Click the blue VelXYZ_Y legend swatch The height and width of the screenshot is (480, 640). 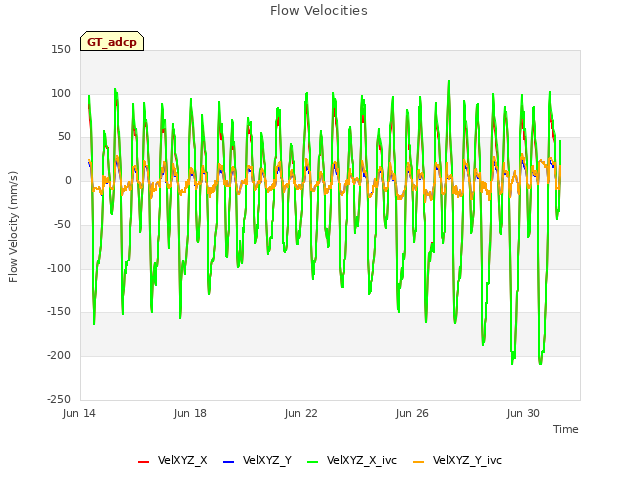[229, 462]
